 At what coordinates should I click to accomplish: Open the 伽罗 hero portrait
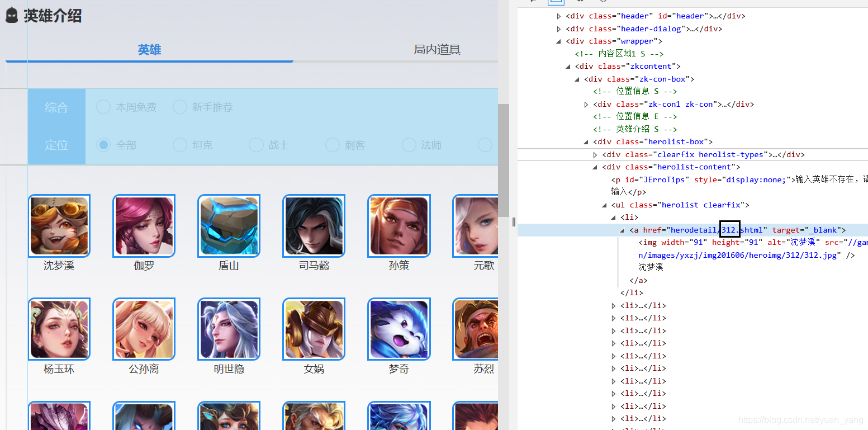(x=144, y=226)
